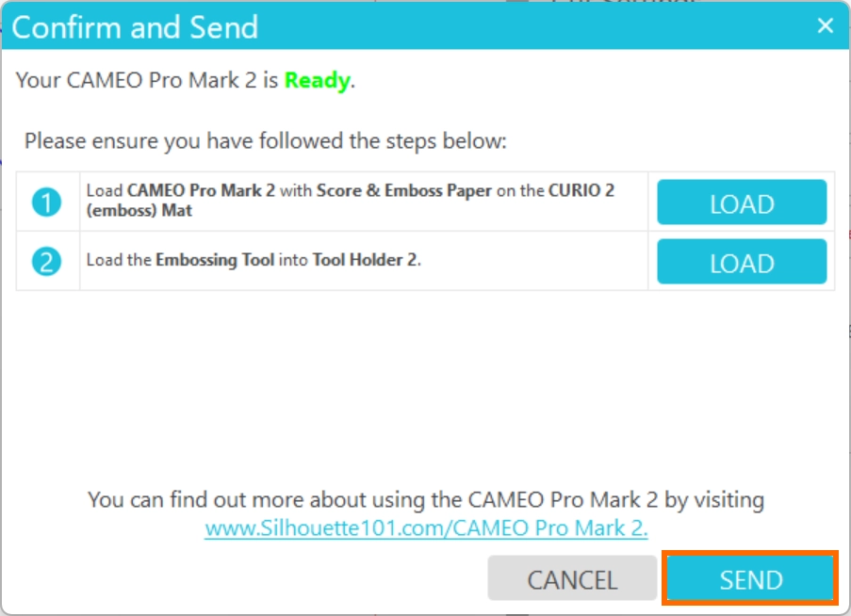Click the 'Embossing Tool' bold label

tap(214, 260)
